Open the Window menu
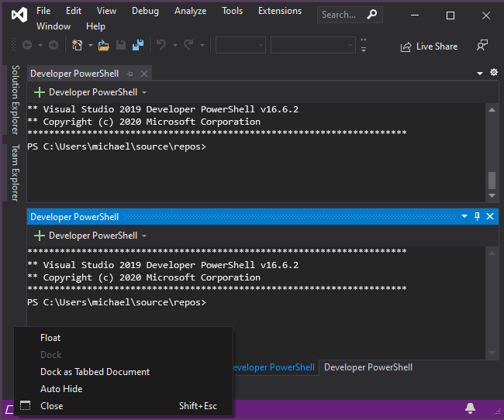 pos(54,26)
